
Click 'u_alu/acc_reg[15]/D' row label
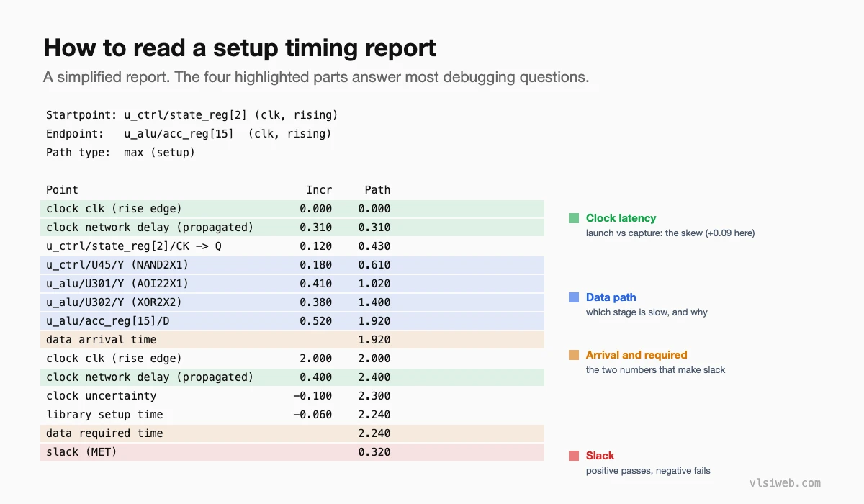[107, 321]
